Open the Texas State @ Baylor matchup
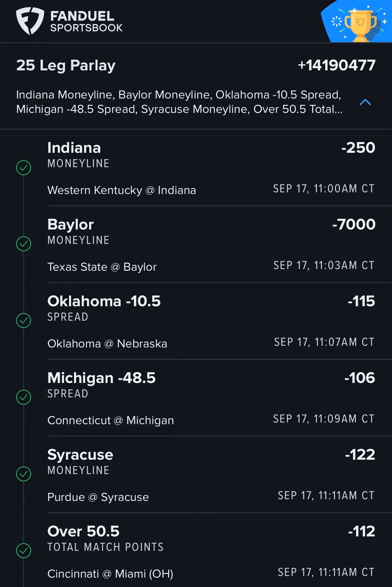 [102, 267]
